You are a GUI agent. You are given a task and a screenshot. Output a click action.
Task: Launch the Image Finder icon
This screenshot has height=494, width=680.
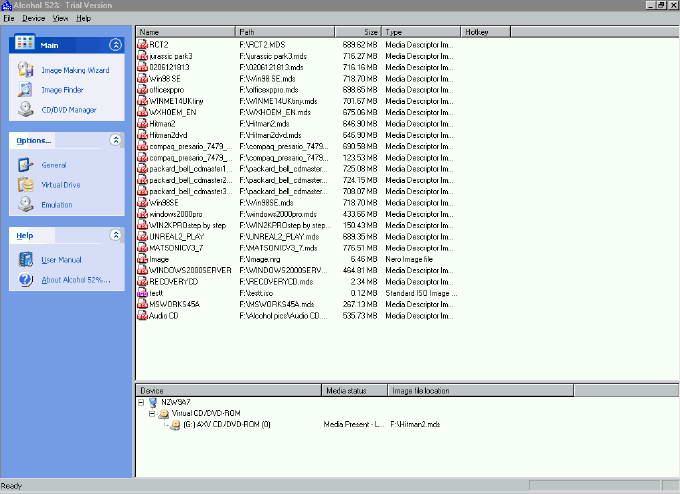(x=25, y=90)
